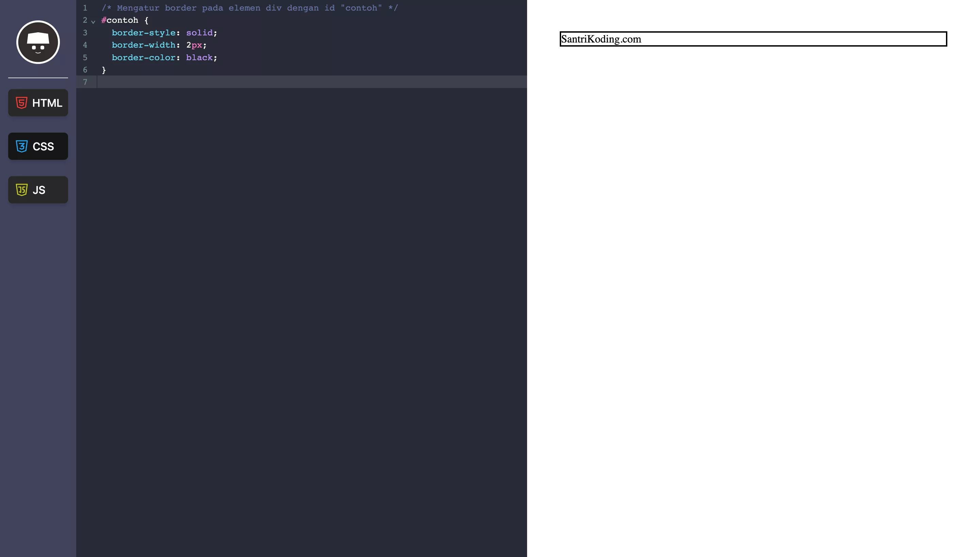Click the black color value

click(x=199, y=58)
